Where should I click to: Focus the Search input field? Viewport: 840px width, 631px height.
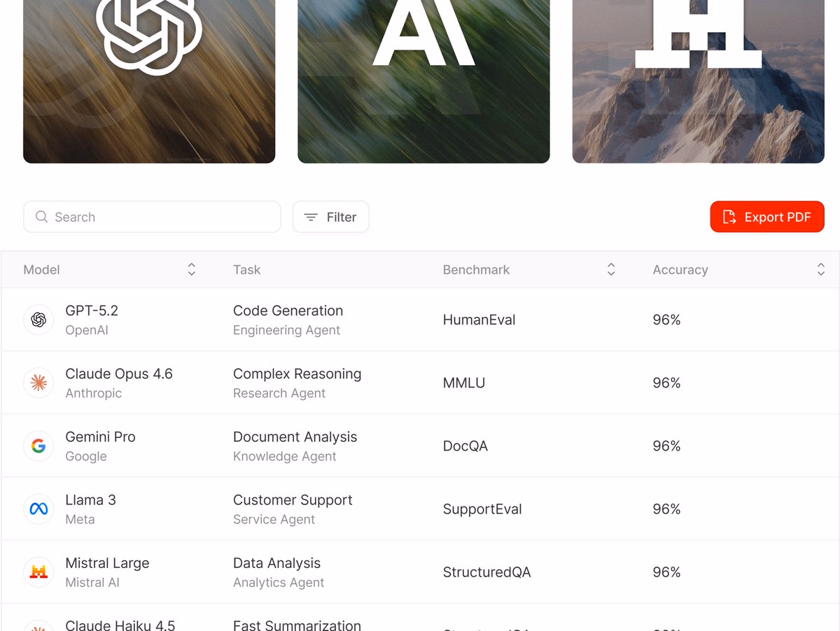coord(152,217)
